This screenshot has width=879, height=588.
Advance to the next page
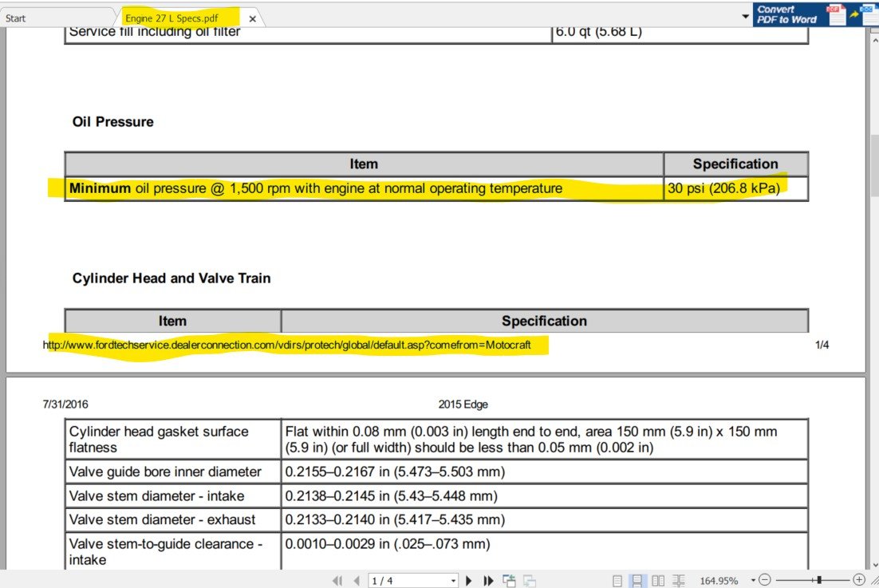tap(469, 581)
